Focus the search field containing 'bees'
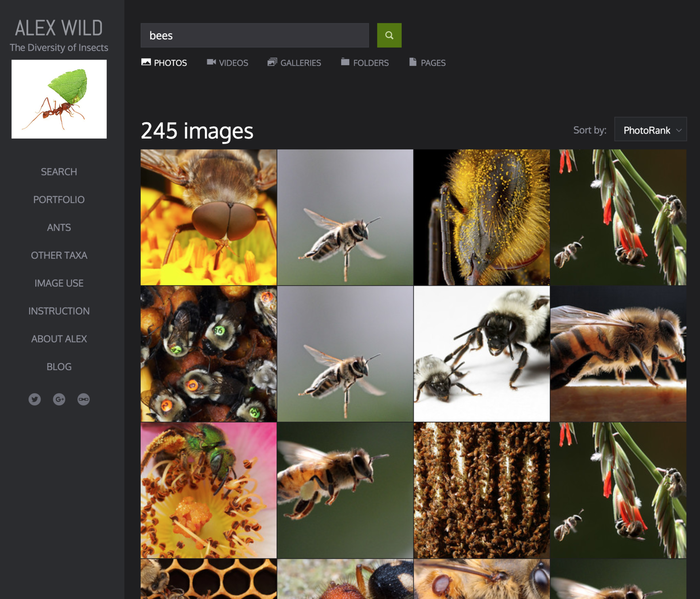Screen dimensions: 700x599 (x=255, y=35)
